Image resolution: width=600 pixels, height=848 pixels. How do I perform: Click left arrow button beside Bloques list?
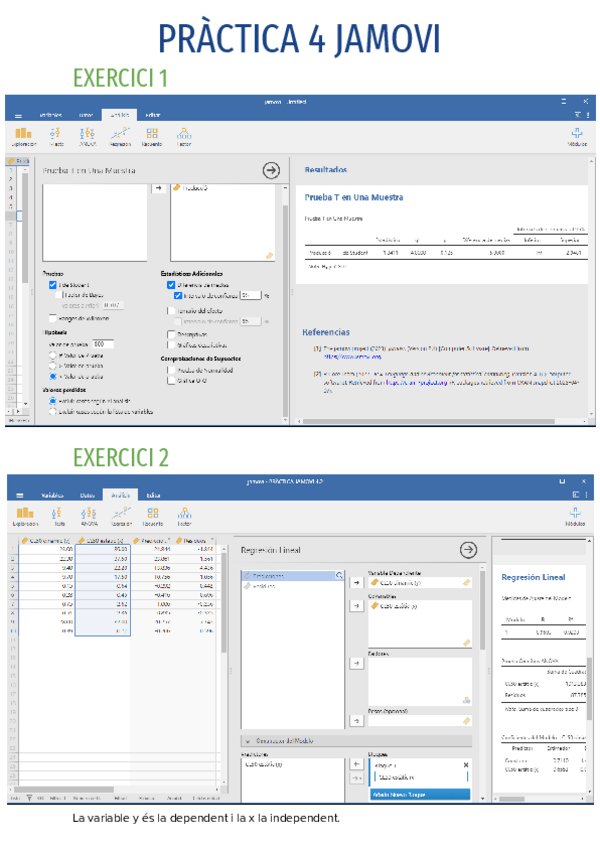357,764
